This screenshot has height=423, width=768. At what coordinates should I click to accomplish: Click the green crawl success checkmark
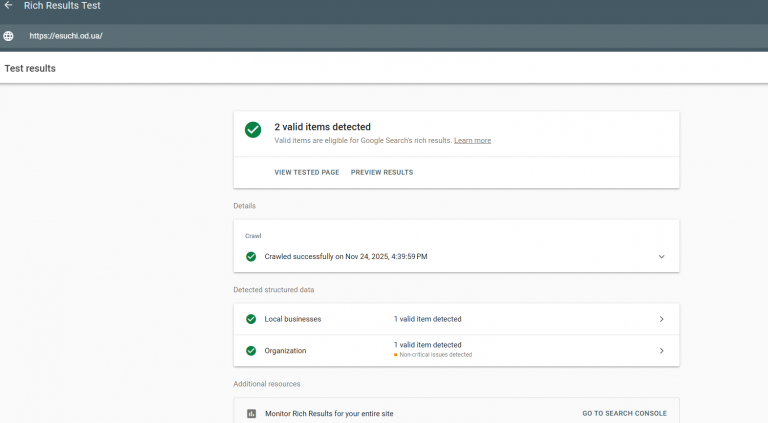coord(251,257)
